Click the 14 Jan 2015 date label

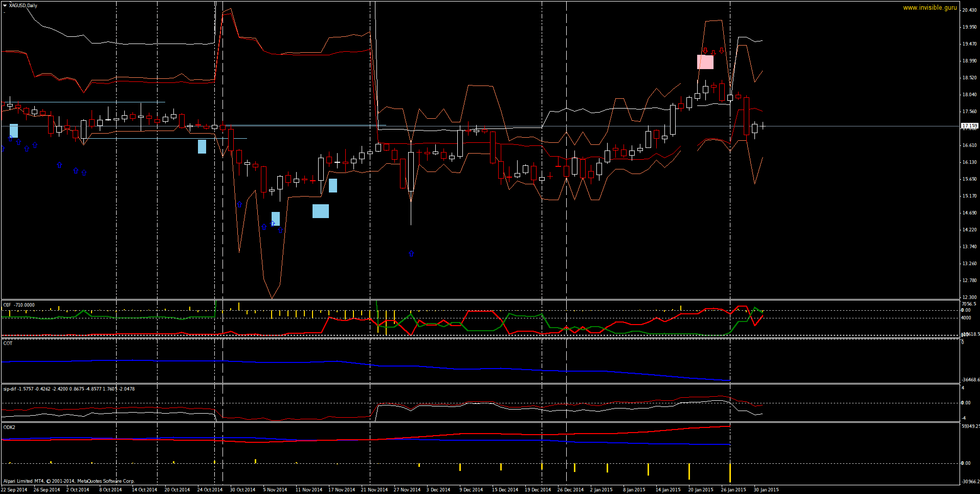(x=668, y=490)
